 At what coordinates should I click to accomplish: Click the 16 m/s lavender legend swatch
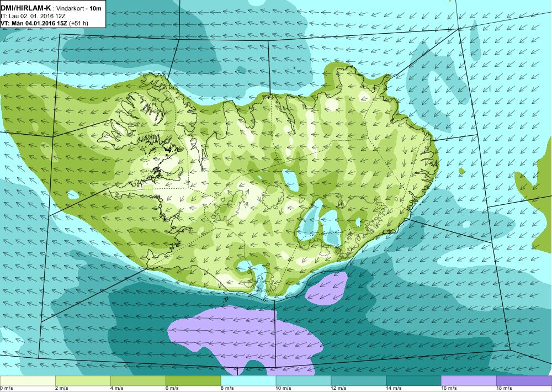click(x=469, y=381)
